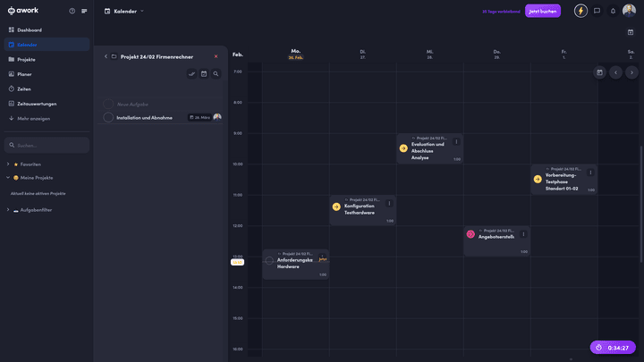Select Monday 26. Feb. column header

pyautogui.click(x=296, y=55)
